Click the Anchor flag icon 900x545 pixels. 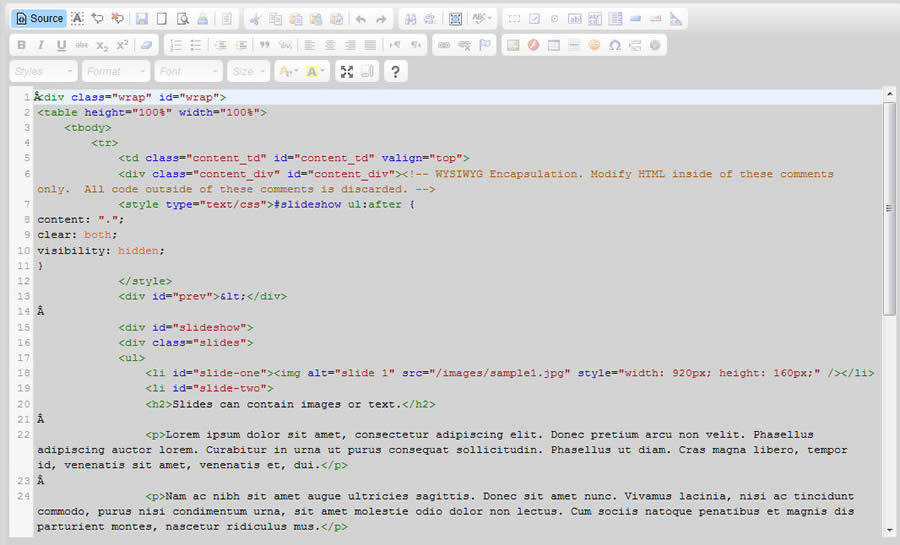point(484,45)
